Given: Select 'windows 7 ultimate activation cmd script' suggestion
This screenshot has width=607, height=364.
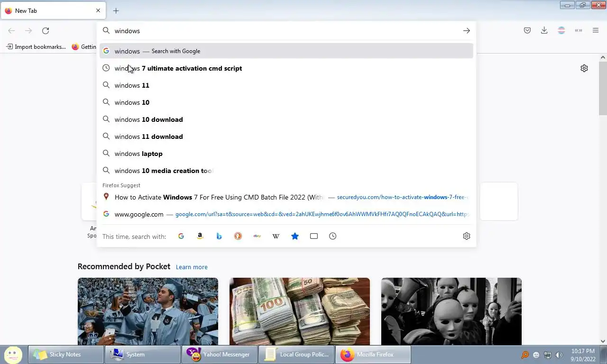Looking at the screenshot, I should click(x=286, y=68).
